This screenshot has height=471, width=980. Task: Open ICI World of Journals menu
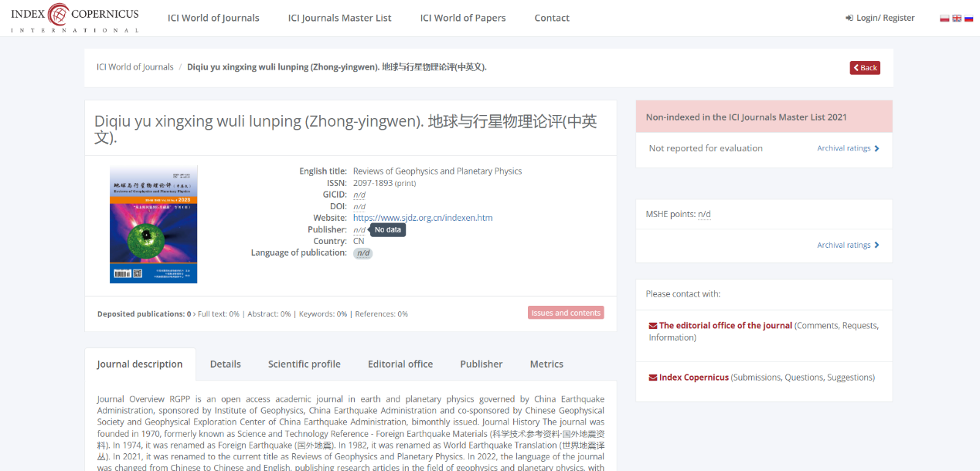213,18
